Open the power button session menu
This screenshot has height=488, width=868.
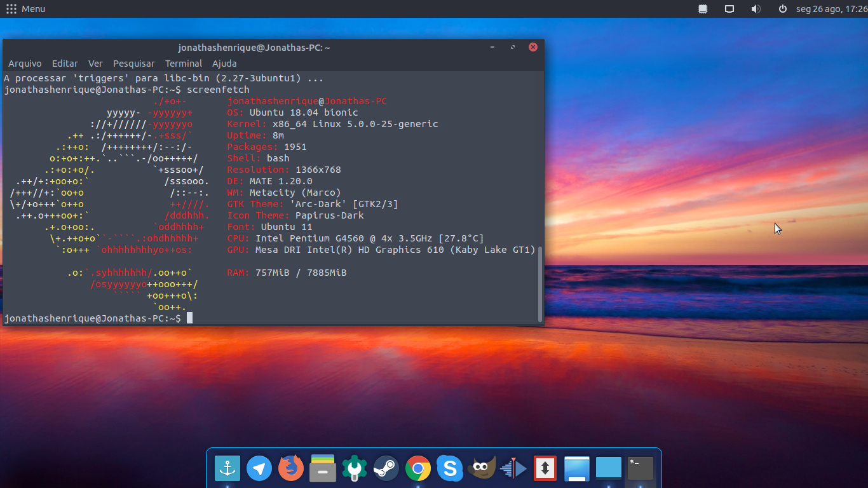(782, 9)
